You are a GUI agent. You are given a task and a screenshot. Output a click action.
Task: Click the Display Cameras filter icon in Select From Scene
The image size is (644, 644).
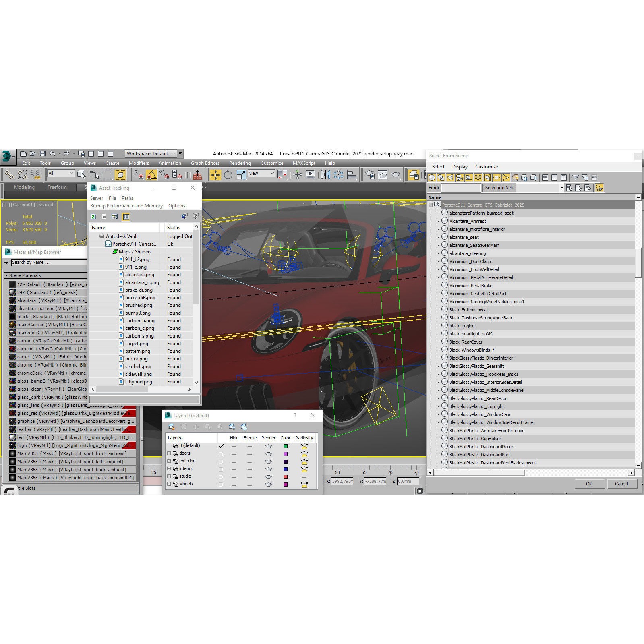tap(460, 178)
